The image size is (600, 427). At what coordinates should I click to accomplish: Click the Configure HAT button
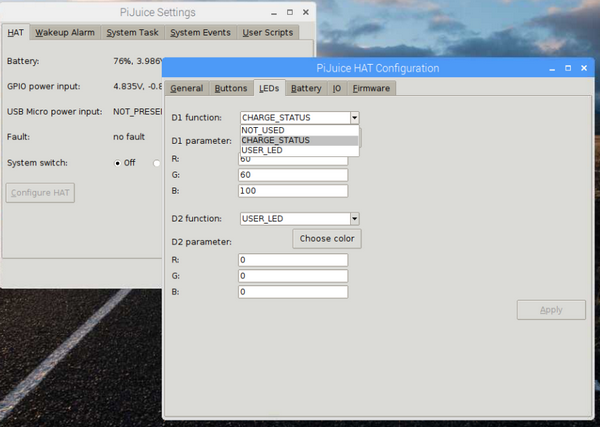coord(40,192)
